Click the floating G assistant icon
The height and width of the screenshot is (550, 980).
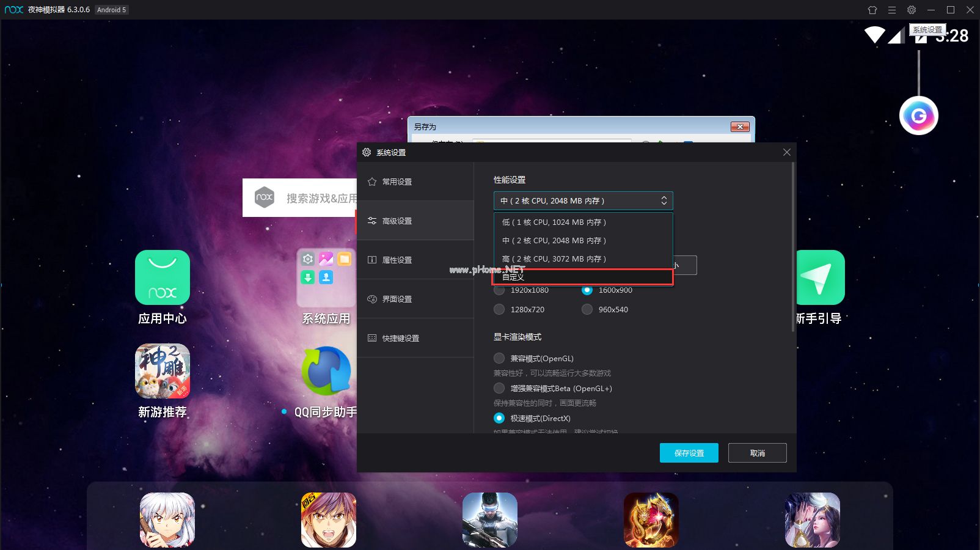(919, 116)
